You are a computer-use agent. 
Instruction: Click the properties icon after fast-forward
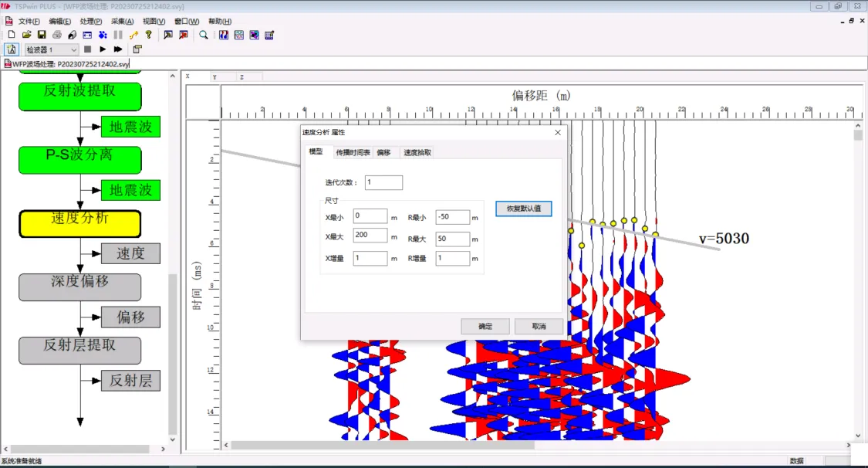click(137, 49)
